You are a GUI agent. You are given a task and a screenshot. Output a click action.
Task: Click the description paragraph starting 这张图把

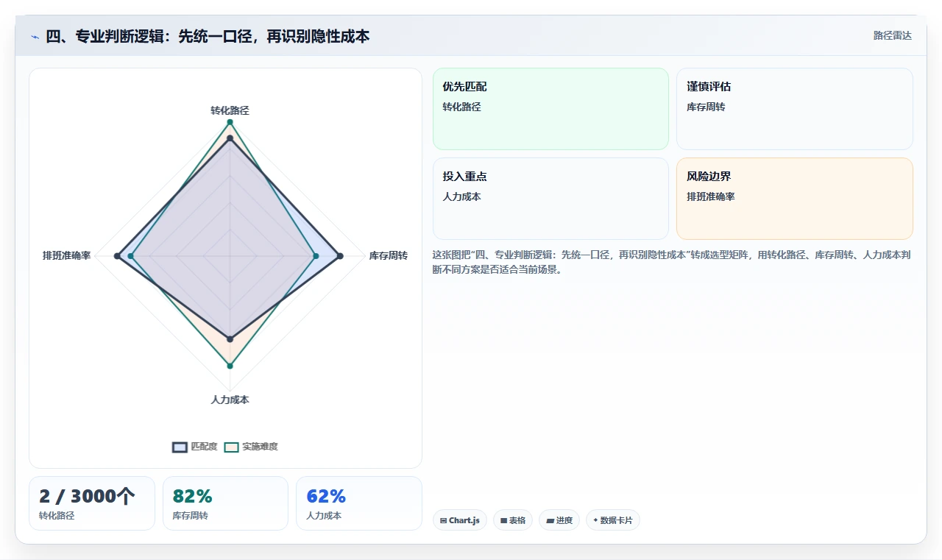pos(671,262)
